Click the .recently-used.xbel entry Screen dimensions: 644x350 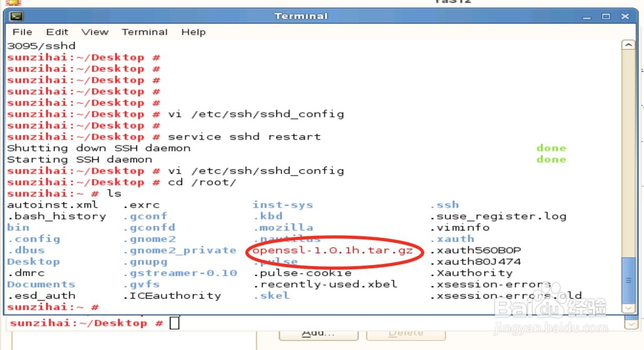pyautogui.click(x=325, y=284)
